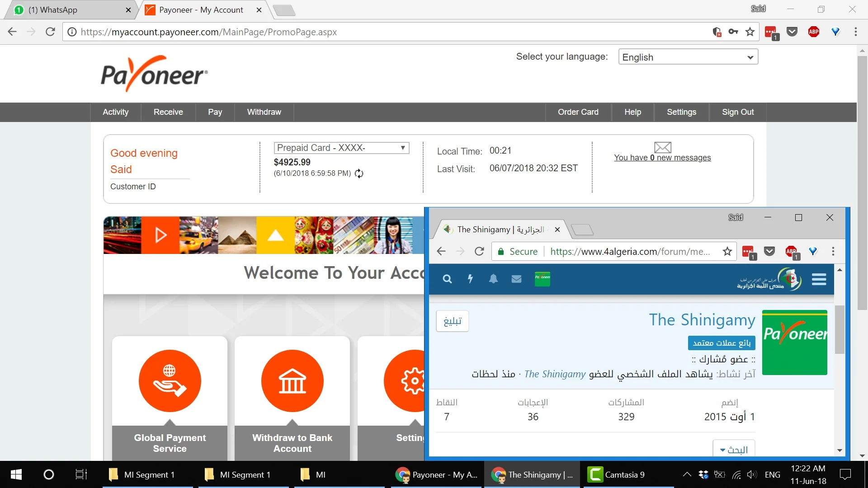Open forum notifications bell icon

[x=493, y=279]
